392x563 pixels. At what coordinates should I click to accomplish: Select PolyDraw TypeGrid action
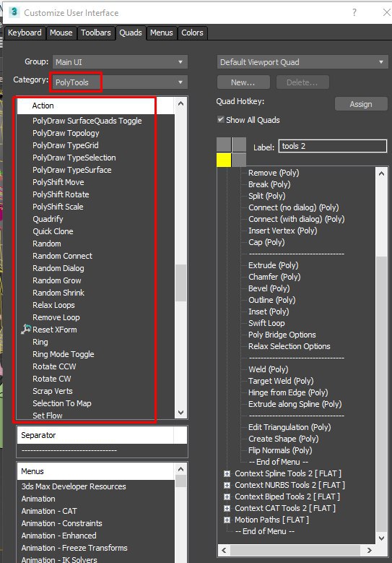[65, 145]
